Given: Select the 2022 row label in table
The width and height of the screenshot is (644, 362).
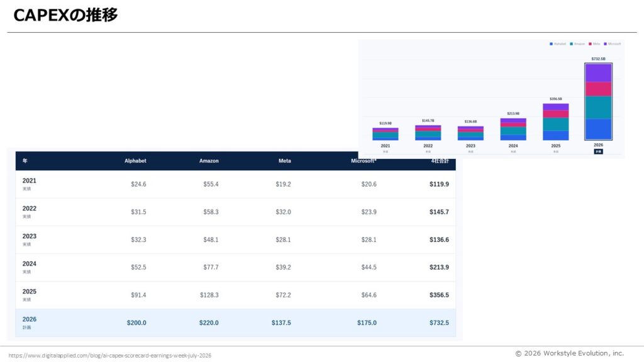Looking at the screenshot, I should 29,209.
